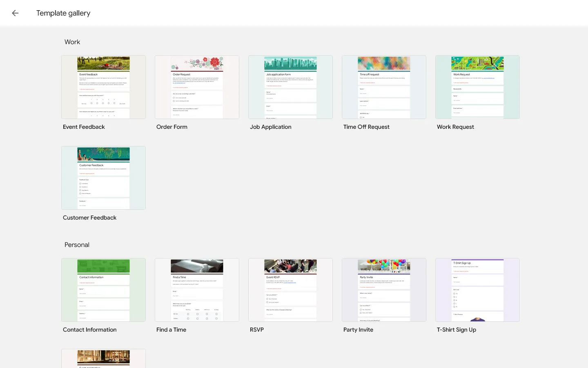Open the Find a Time template

pyautogui.click(x=197, y=289)
